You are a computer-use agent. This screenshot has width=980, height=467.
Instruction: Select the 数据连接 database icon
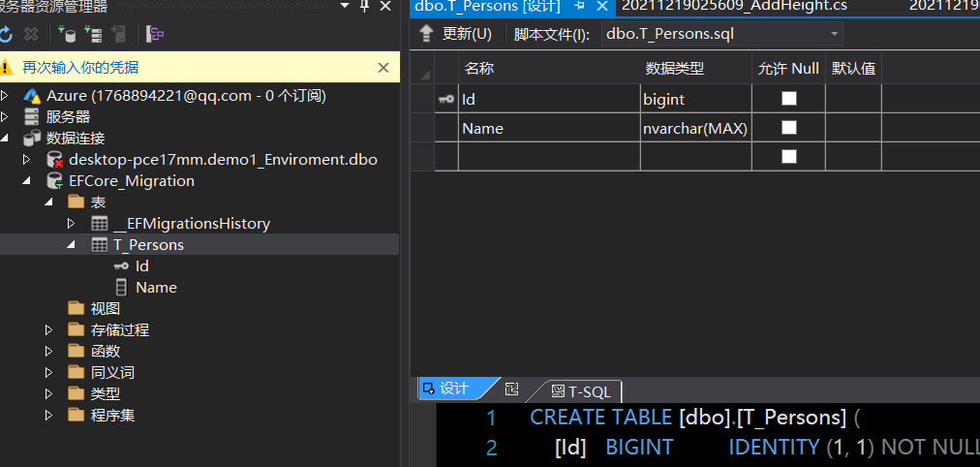[x=31, y=139]
